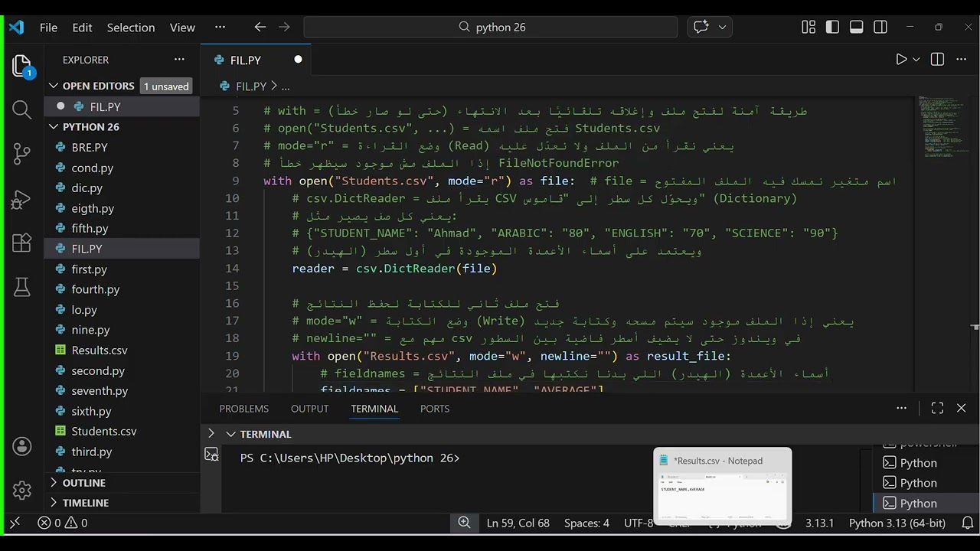
Task: Open the Search view in the activity bar
Action: [x=22, y=110]
